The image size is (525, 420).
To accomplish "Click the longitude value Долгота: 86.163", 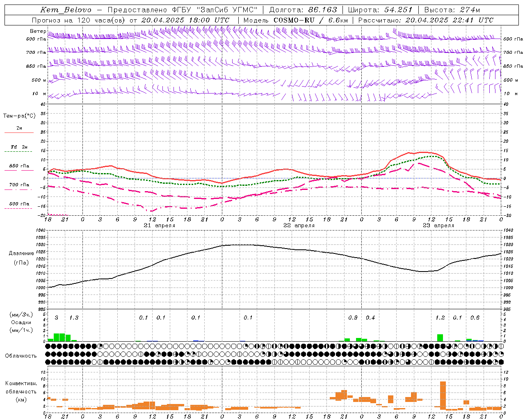I will click(303, 10).
